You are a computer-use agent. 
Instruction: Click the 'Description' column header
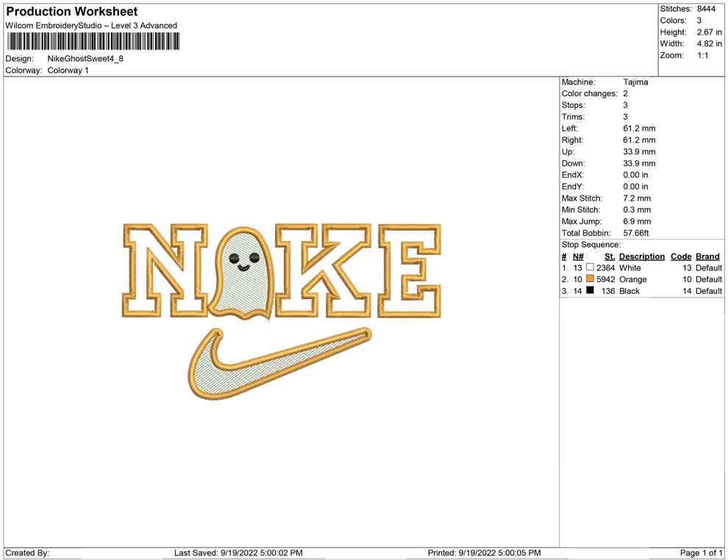[642, 256]
